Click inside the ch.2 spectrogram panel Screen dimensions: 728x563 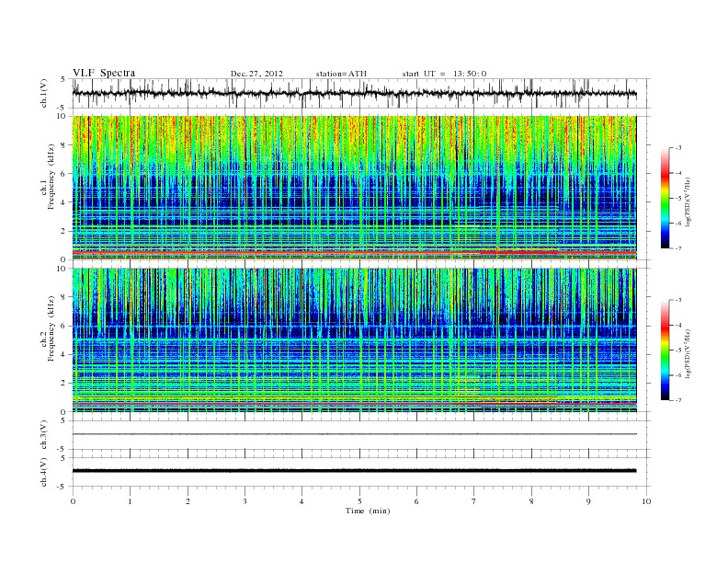(x=354, y=339)
